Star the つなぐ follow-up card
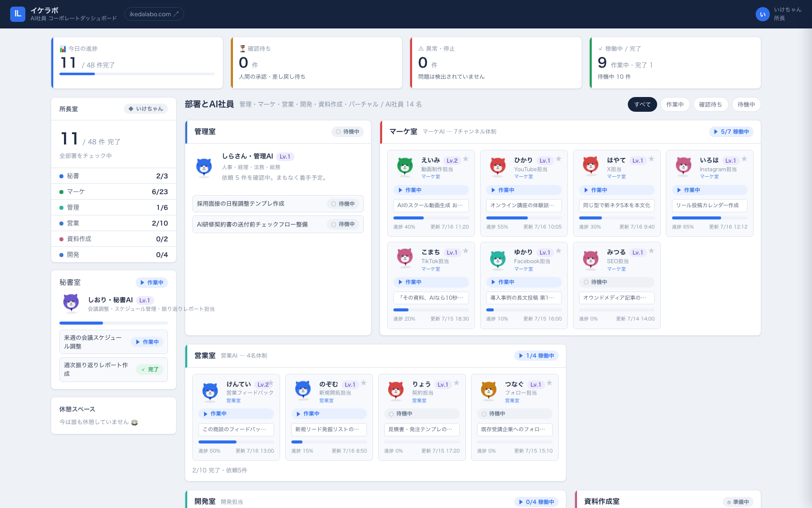 tap(549, 383)
